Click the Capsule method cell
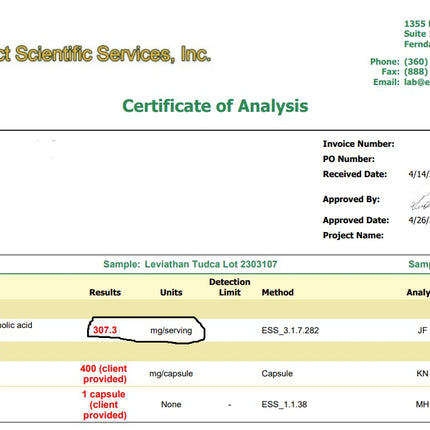This screenshot has height=430, width=430. pyautogui.click(x=277, y=374)
